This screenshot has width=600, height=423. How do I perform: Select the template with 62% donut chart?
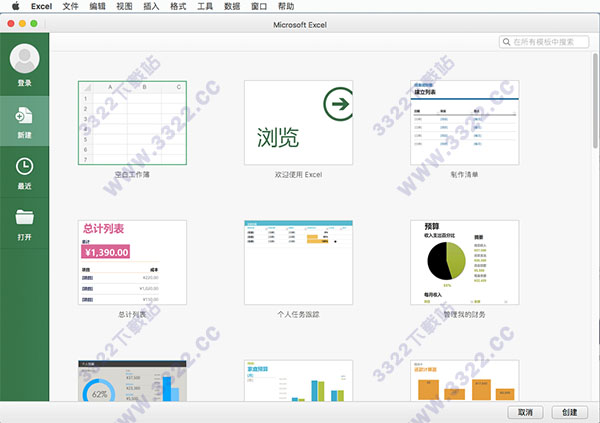tap(132, 381)
